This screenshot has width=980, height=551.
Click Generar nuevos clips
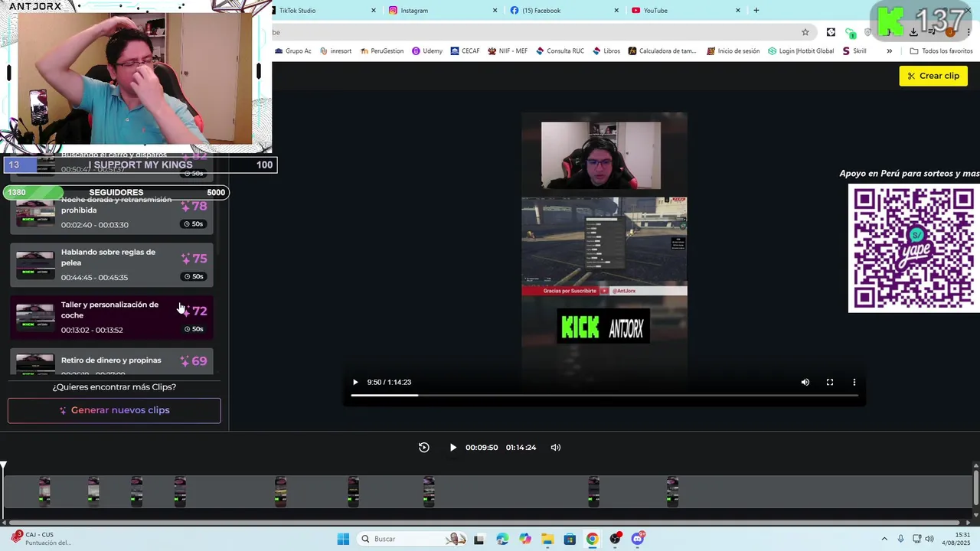[x=114, y=410]
